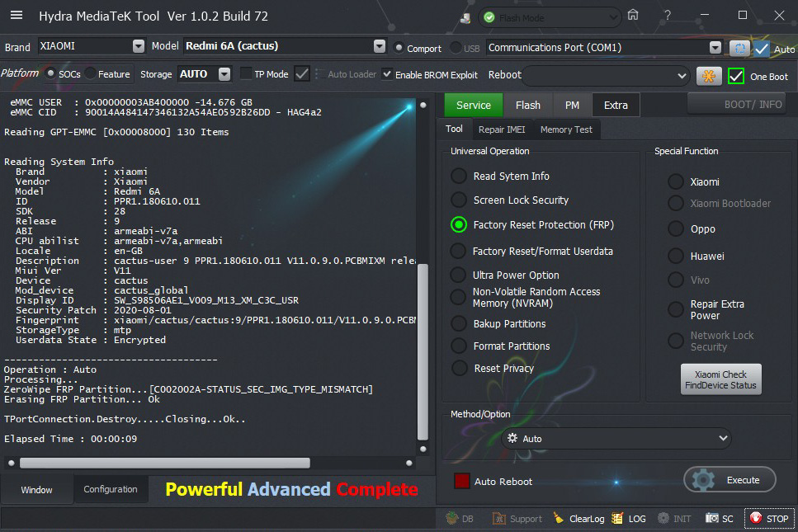Take a screenshot with SC icon
The height and width of the screenshot is (532, 798).
[x=712, y=518]
